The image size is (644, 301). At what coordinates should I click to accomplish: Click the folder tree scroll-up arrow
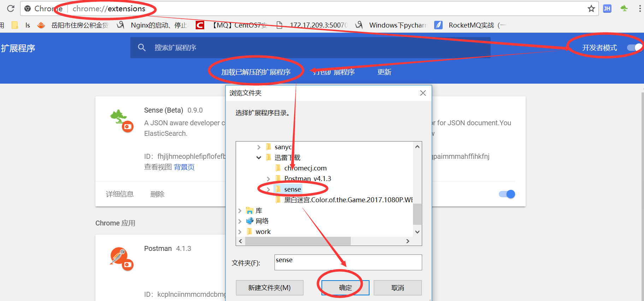[x=417, y=147]
